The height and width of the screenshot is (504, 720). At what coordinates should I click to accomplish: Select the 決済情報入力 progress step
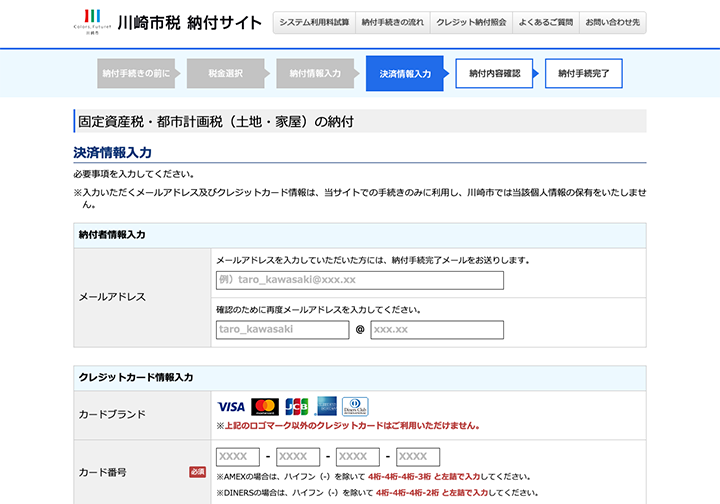(405, 74)
